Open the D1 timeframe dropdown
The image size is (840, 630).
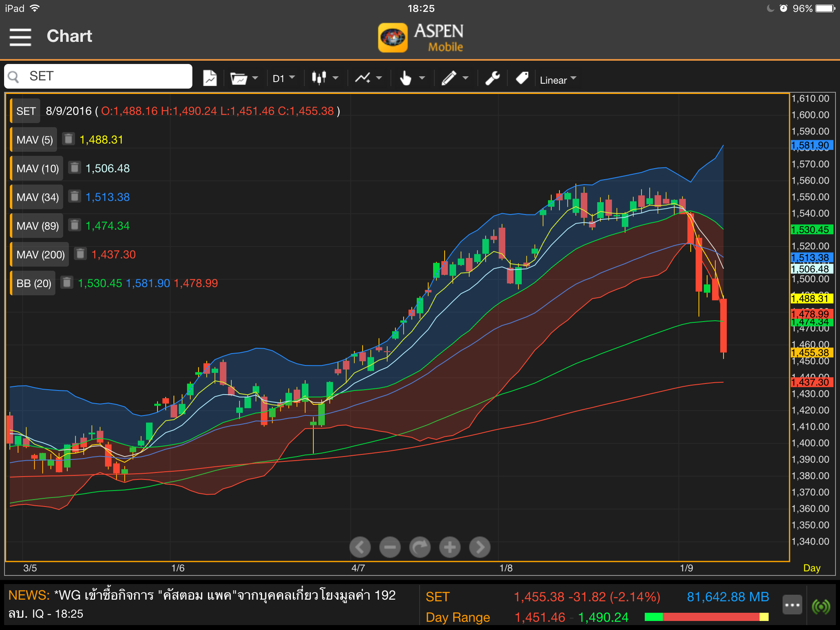point(284,78)
